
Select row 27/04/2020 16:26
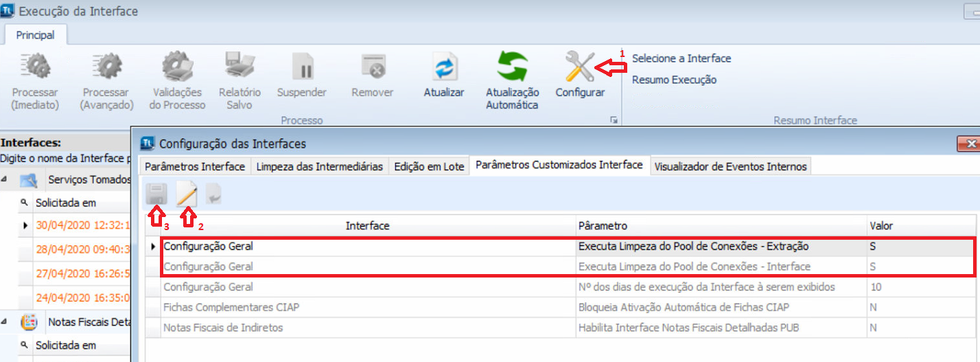[x=83, y=273]
